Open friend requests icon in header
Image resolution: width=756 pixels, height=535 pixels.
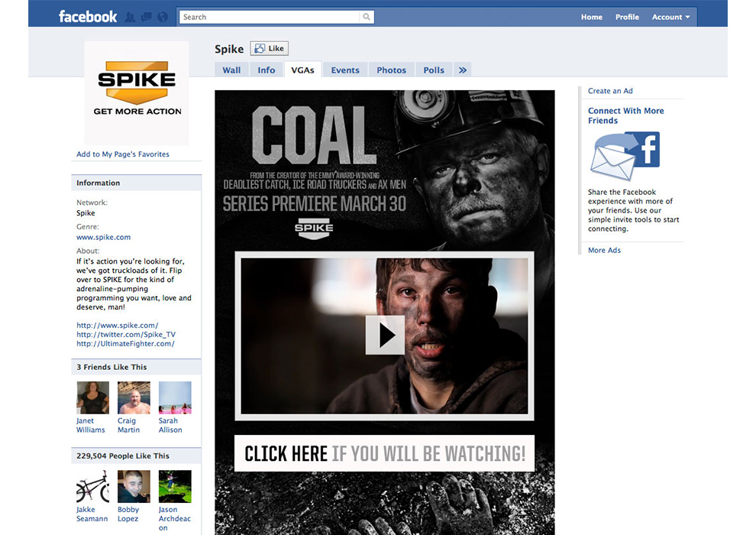(130, 18)
